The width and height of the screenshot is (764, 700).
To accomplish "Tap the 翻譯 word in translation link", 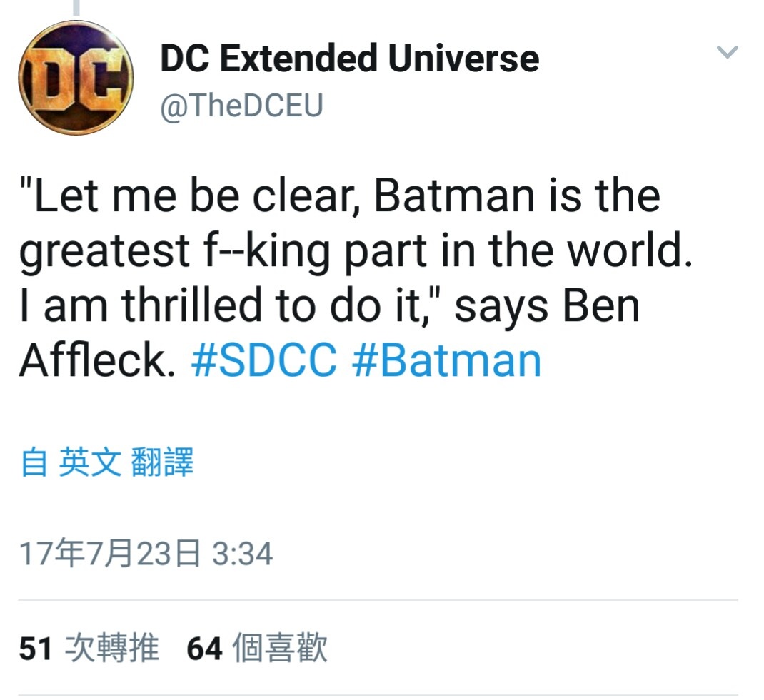I will click(x=162, y=462).
